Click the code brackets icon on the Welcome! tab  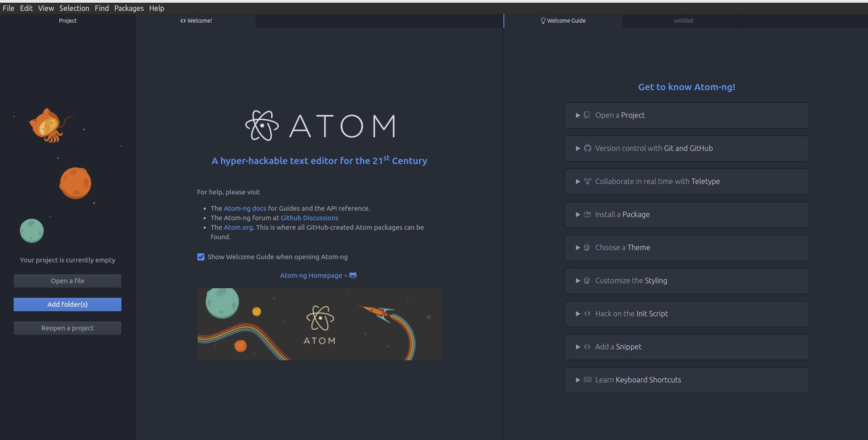[x=183, y=21]
